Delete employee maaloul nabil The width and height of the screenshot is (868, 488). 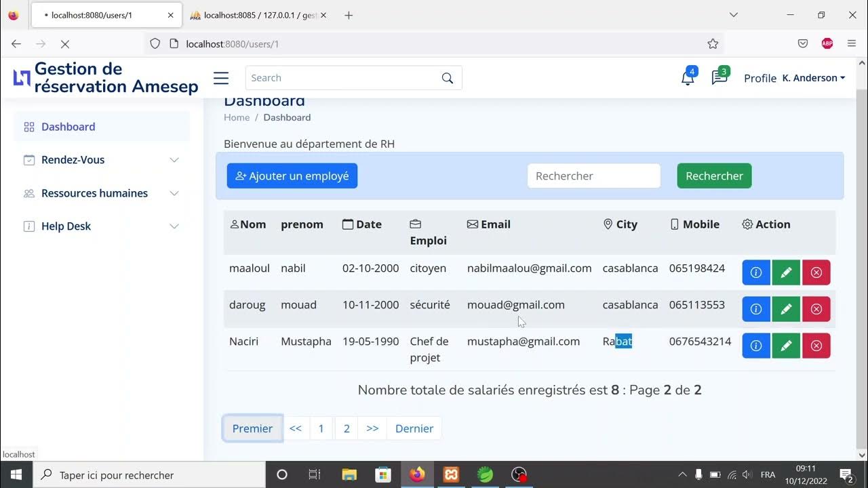click(x=816, y=272)
